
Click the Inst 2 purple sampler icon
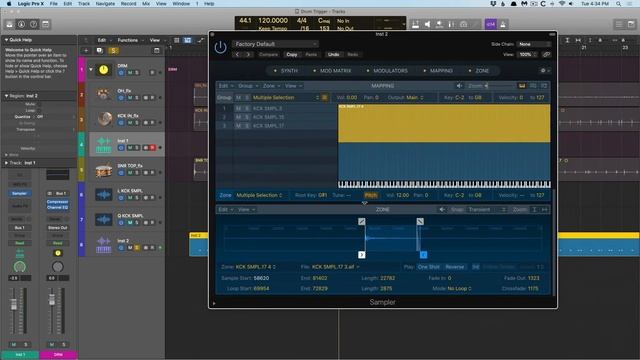104,244
